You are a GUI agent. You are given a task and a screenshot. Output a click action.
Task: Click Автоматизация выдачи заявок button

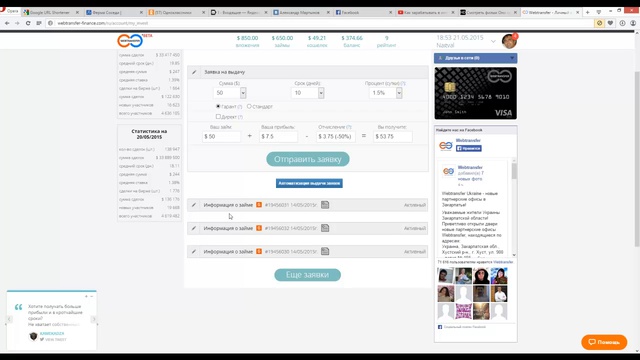[309, 183]
